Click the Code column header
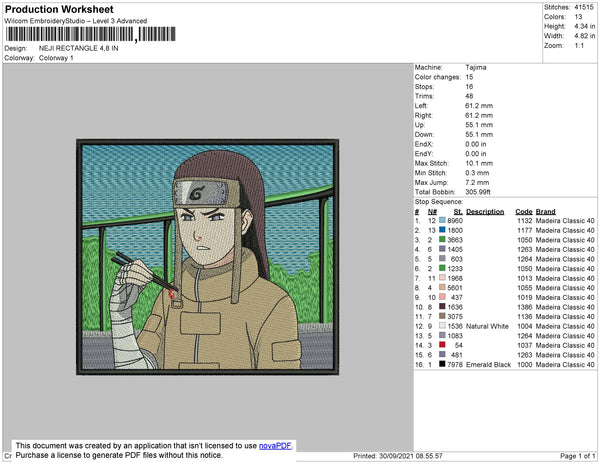Viewport: 600px width, 464px height. point(523,212)
